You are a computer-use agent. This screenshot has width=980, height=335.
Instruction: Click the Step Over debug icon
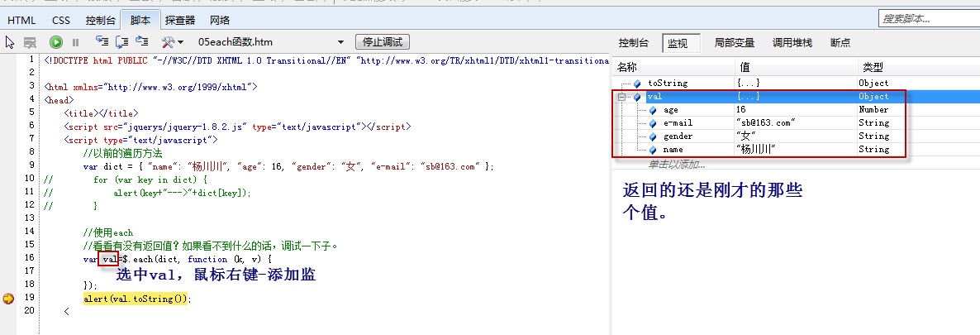tap(121, 42)
